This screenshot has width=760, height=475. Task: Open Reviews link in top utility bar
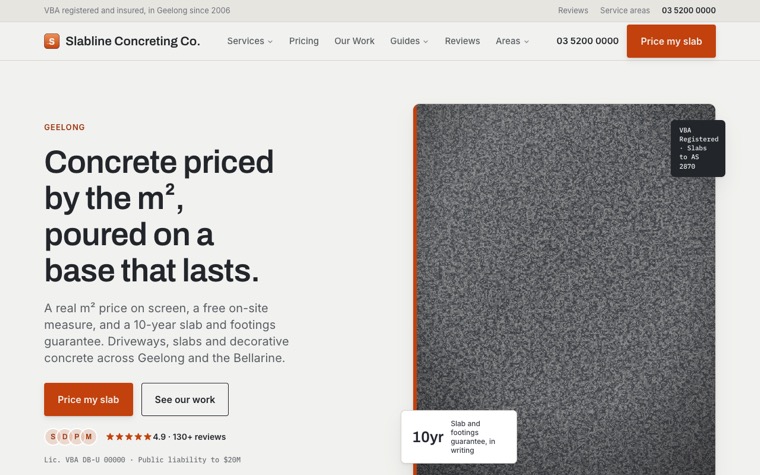(x=573, y=10)
